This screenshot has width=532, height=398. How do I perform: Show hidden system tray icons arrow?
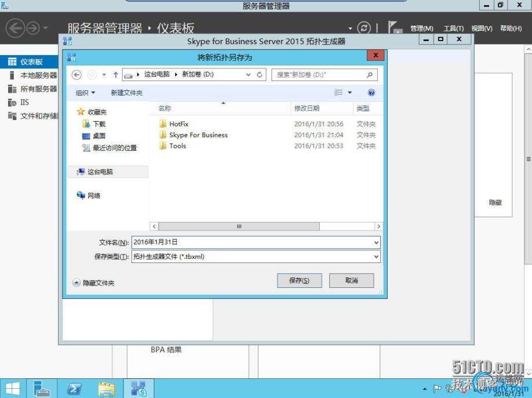424,389
